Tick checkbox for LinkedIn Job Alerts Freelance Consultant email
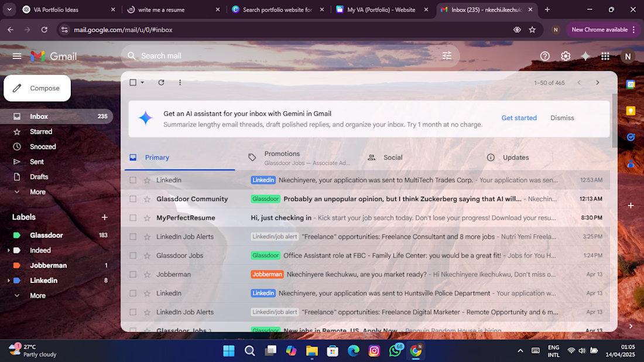Image resolution: width=644 pixels, height=362 pixels. coord(133,237)
